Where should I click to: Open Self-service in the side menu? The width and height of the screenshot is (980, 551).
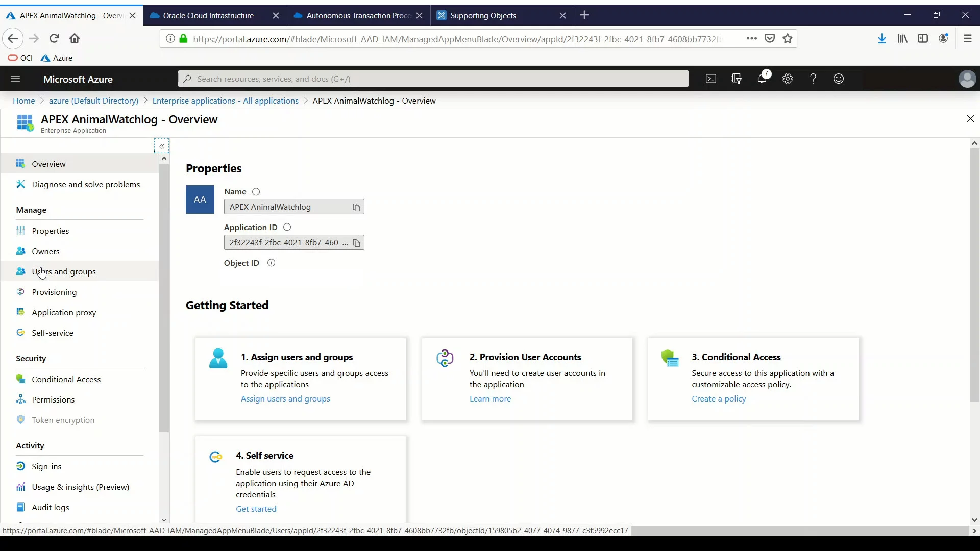[x=80, y=333]
